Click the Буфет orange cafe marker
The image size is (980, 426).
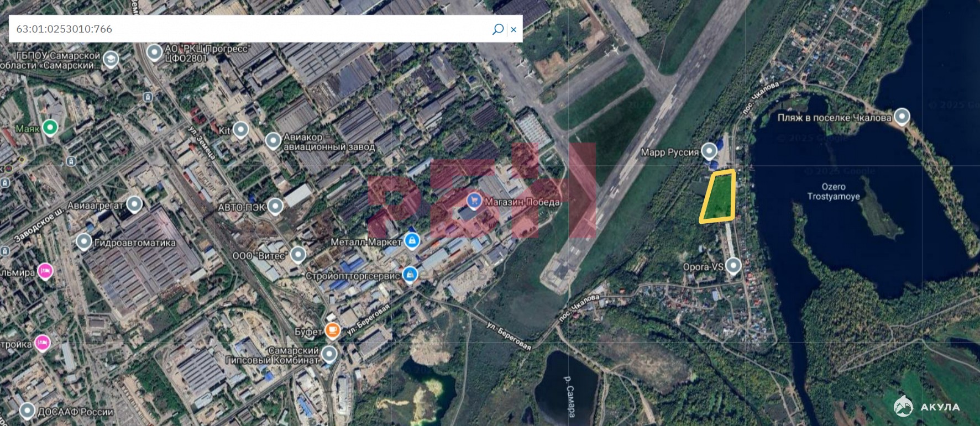coord(332,330)
